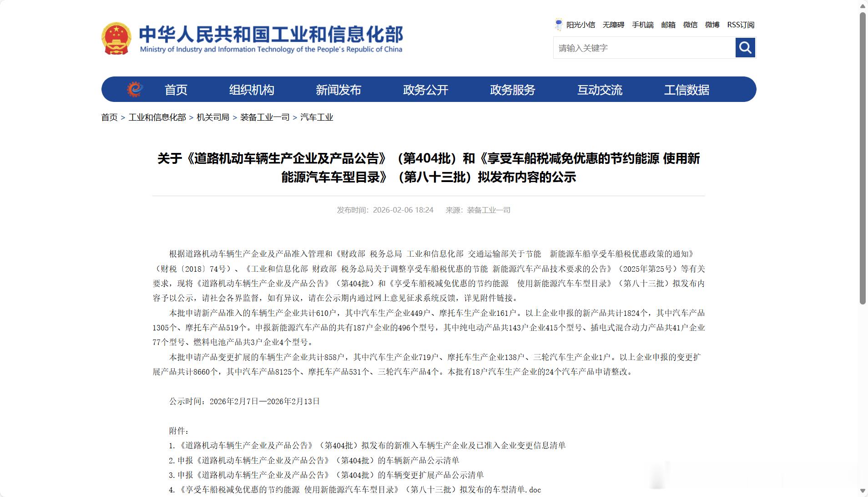868x497 pixels.
Task: Click scrollbar up arrow
Action: pos(863,6)
